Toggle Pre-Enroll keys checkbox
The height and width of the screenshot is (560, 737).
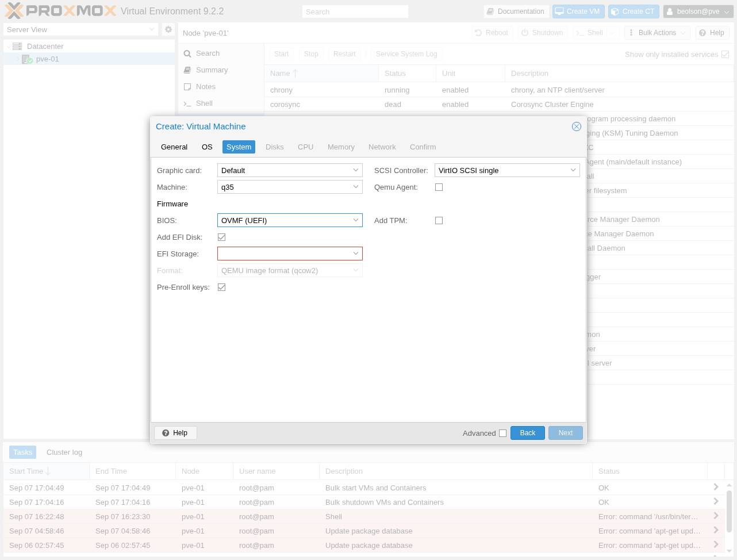pos(221,287)
